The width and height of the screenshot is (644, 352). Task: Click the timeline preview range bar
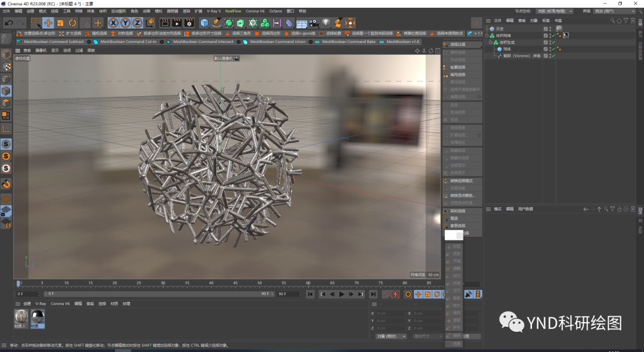[158, 294]
